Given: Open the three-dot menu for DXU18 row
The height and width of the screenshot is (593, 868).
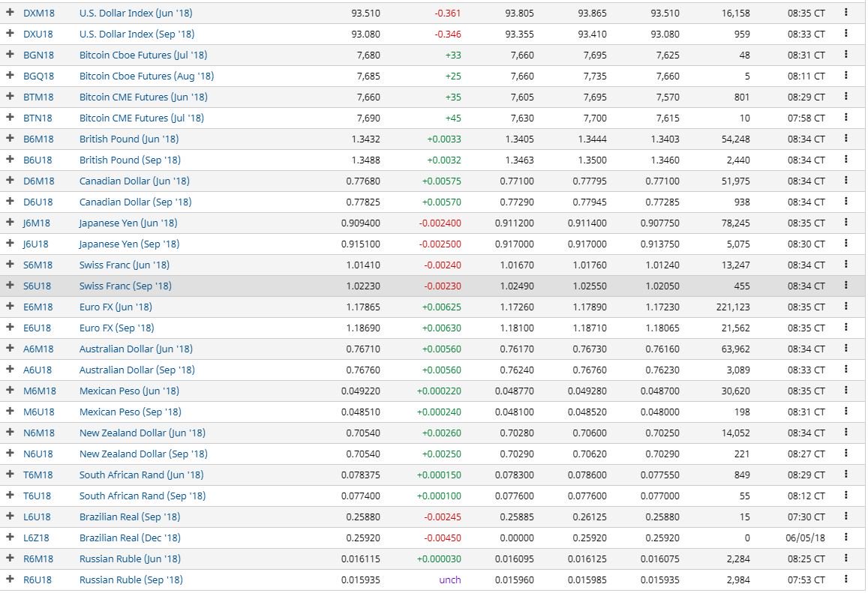Looking at the screenshot, I should click(845, 33).
